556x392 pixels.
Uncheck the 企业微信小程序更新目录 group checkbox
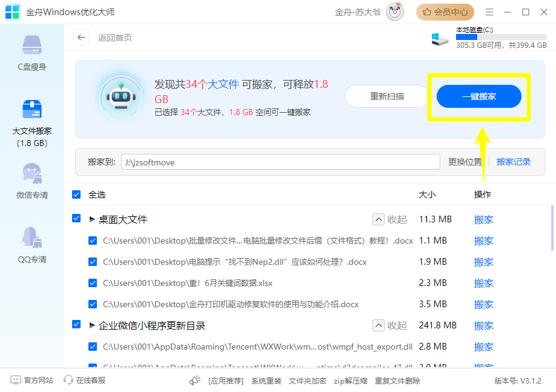[x=76, y=324]
